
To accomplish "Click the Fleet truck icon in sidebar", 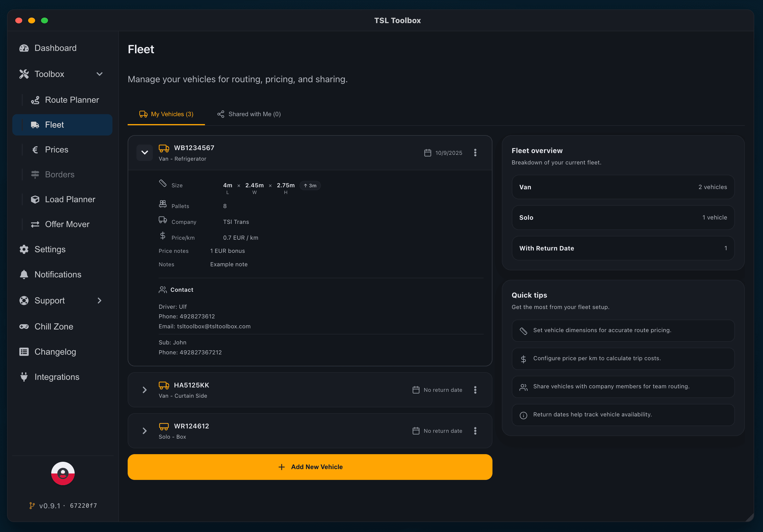I will point(35,125).
